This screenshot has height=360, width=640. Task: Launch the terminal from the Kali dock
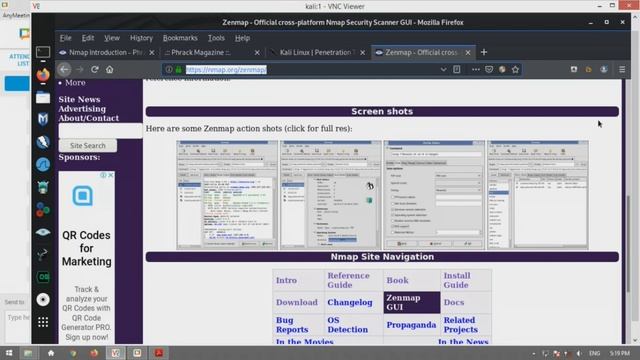[x=43, y=52]
